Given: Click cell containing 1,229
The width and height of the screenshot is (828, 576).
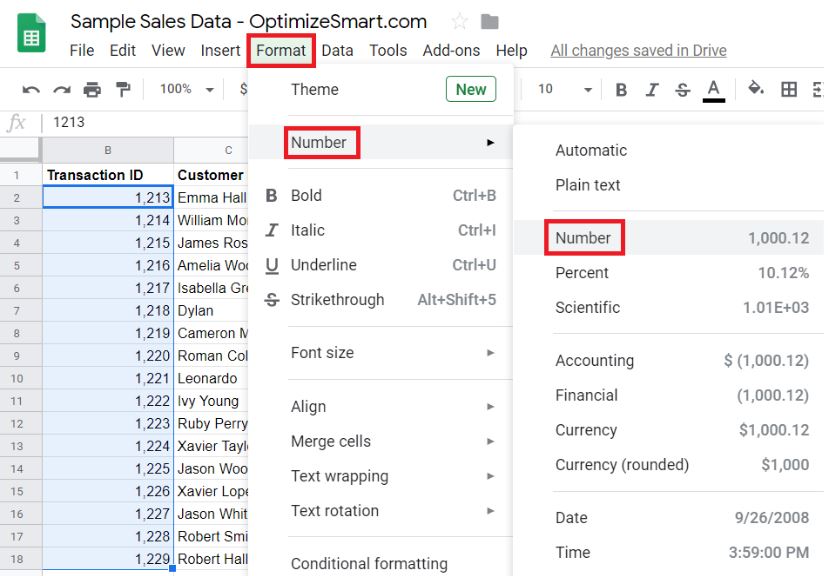Looking at the screenshot, I should point(108,559).
